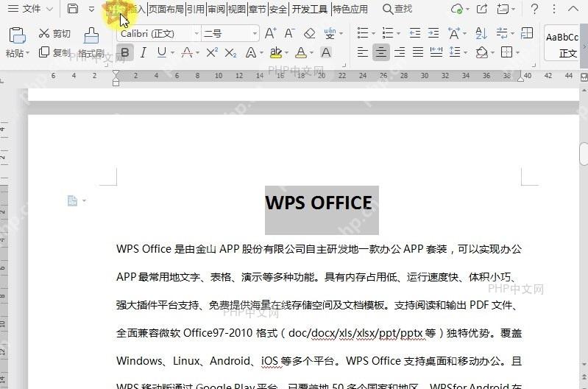Click the Paste clipboard icon
Viewport: 588px width, 389px height.
(x=17, y=35)
